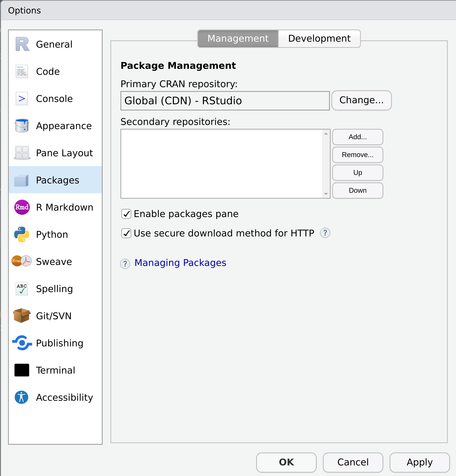Switch to Development tab
Screen dimensions: 456x476
319,39
